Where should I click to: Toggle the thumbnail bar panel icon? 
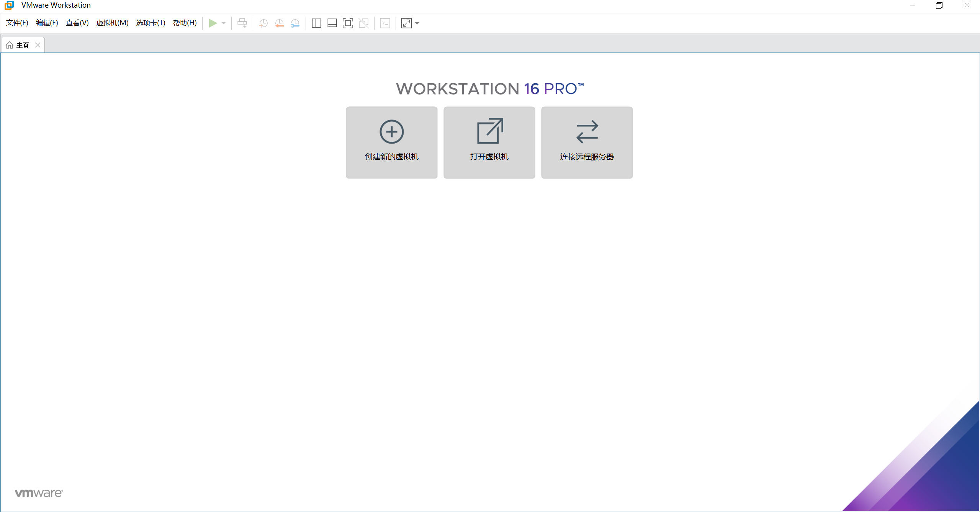tap(332, 23)
